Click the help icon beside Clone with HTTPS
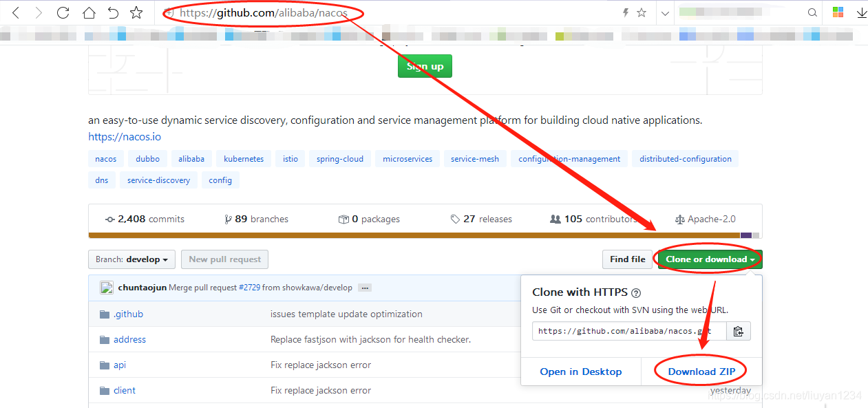The height and width of the screenshot is (408, 868). click(x=636, y=292)
